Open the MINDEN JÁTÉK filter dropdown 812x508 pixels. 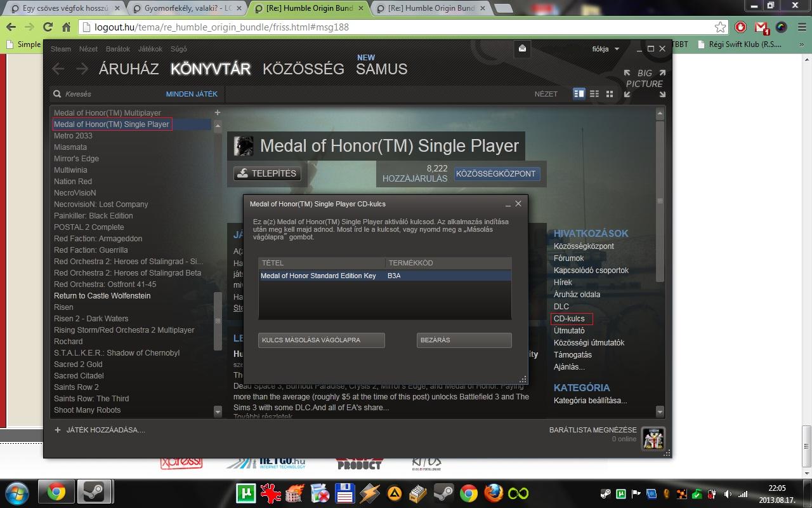pyautogui.click(x=192, y=94)
